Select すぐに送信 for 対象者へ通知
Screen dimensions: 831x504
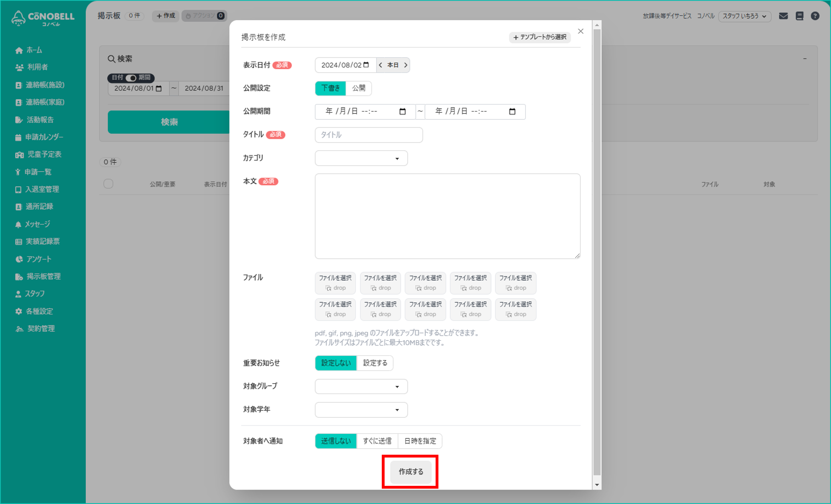click(x=377, y=441)
